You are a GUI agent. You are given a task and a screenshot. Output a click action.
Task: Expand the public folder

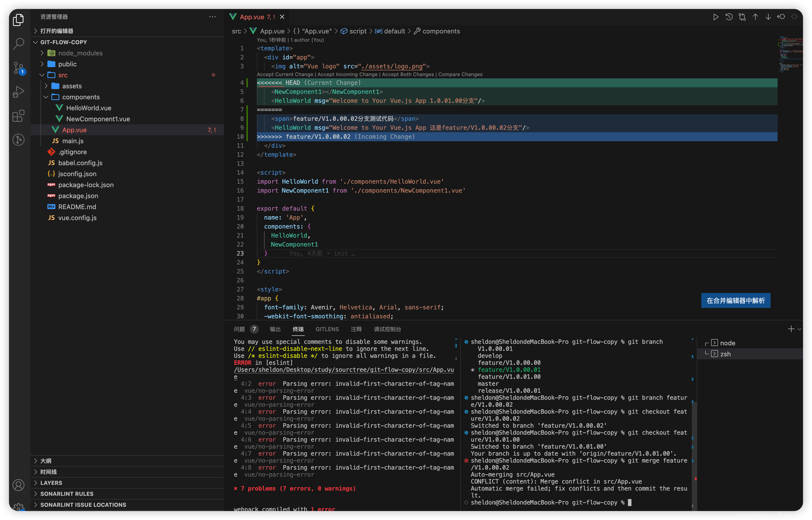[127, 64]
